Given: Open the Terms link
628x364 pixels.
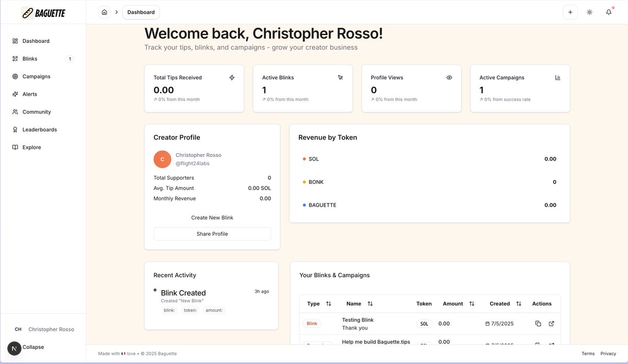Looking at the screenshot, I should click(588, 354).
